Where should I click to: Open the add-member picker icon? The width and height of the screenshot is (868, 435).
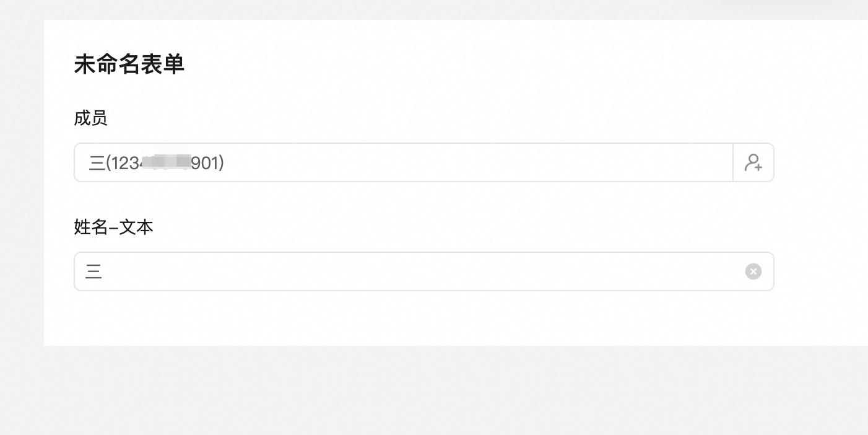pos(753,162)
